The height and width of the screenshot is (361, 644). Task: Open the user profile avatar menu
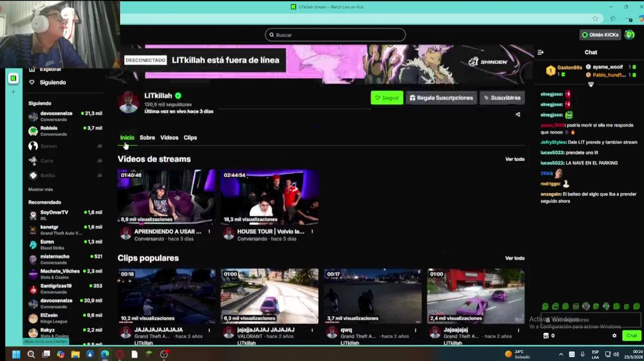[x=629, y=35]
